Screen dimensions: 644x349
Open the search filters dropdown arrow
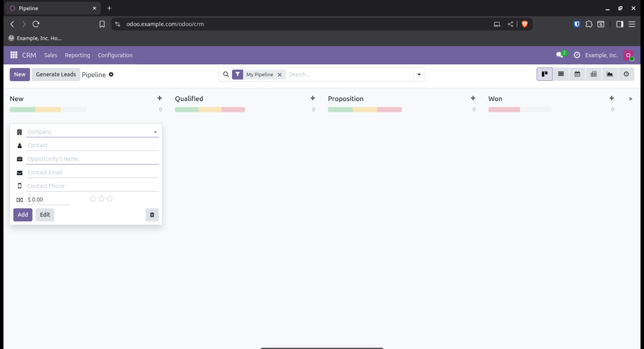pos(419,74)
